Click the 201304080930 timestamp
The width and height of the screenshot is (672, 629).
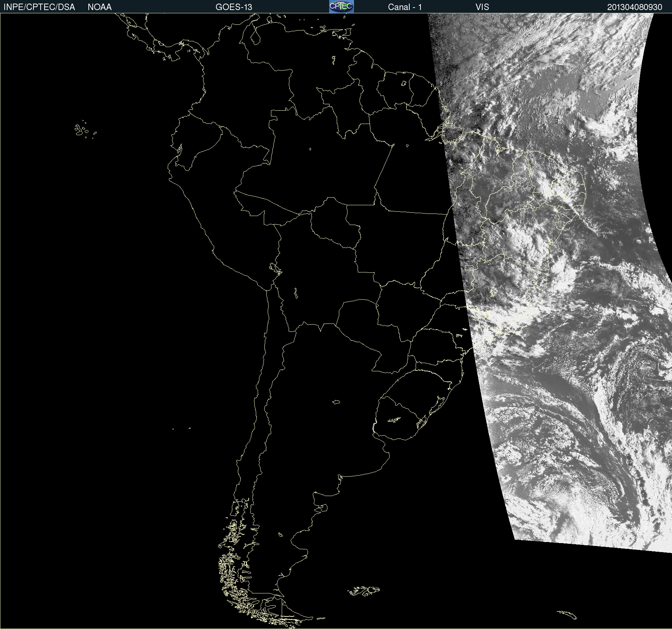click(x=635, y=7)
